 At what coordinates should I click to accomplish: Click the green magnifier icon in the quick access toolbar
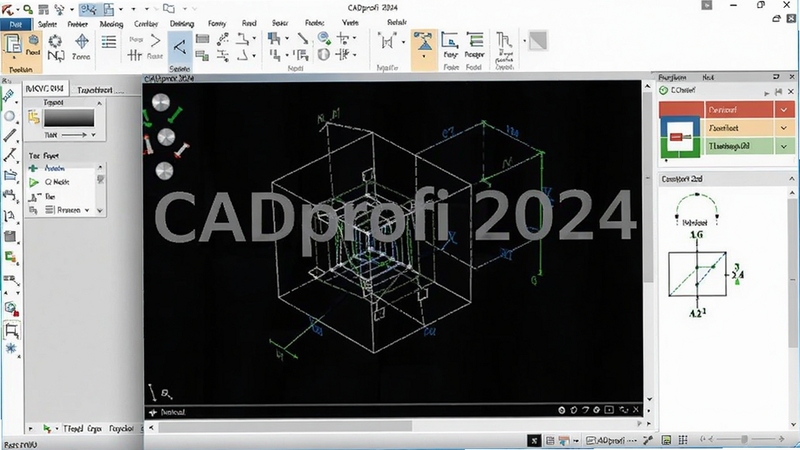click(28, 9)
